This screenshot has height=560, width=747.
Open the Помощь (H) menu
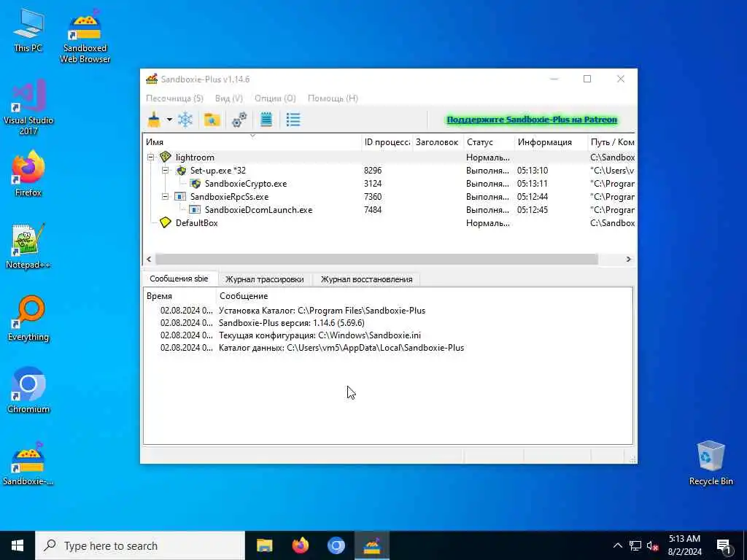point(333,98)
